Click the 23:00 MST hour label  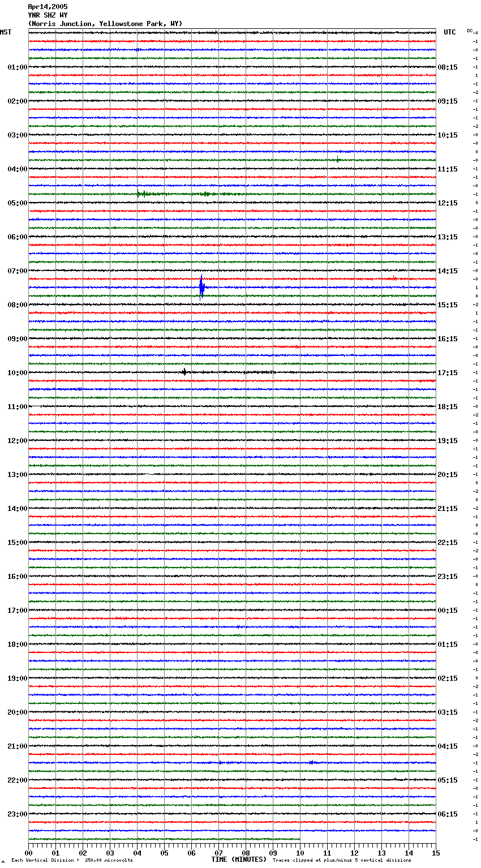tap(18, 814)
